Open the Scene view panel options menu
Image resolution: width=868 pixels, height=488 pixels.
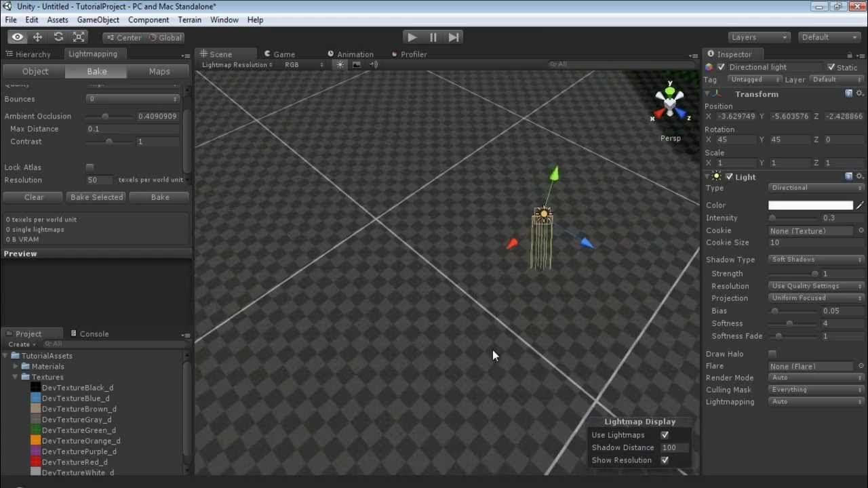[x=693, y=55]
